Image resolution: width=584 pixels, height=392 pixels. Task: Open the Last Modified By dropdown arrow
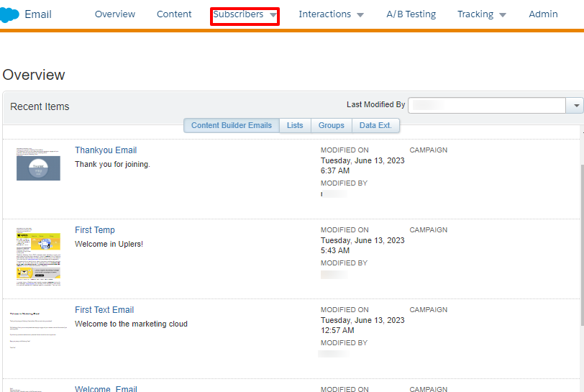[x=576, y=106]
